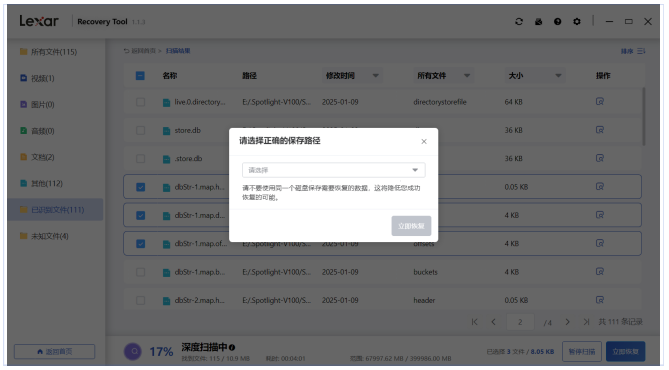Go to first page of results
This screenshot has height=370, width=669.
pos(474,322)
